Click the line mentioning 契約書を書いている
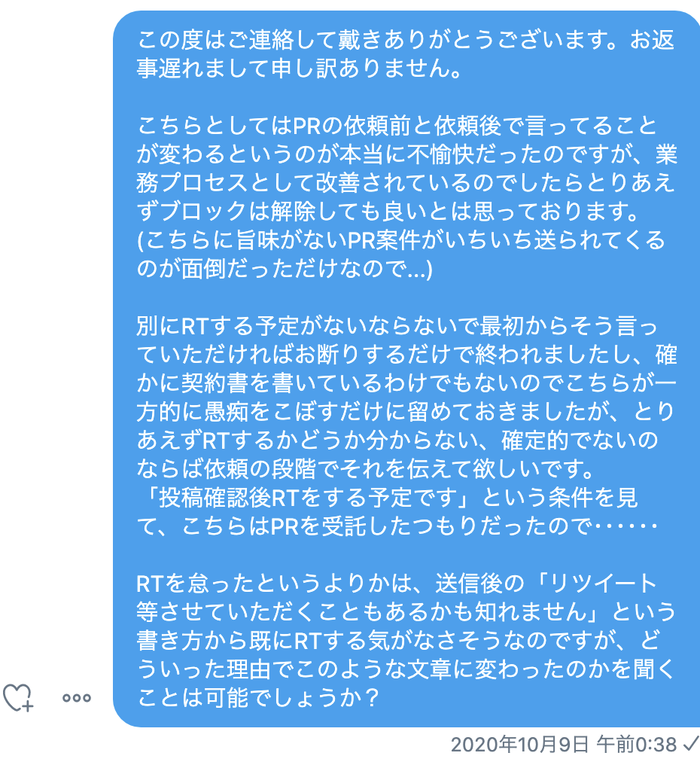 (x=406, y=383)
